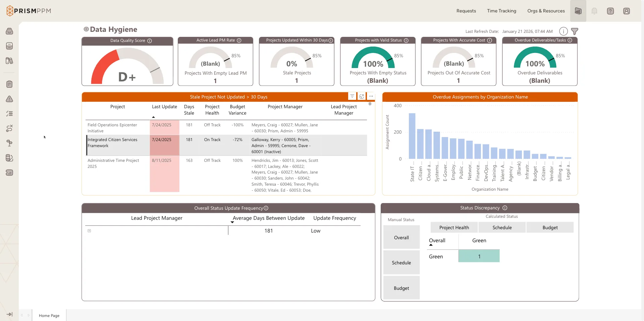The image size is (644, 321).
Task: Open the warning triangle icon in sidebar
Action: [9, 99]
